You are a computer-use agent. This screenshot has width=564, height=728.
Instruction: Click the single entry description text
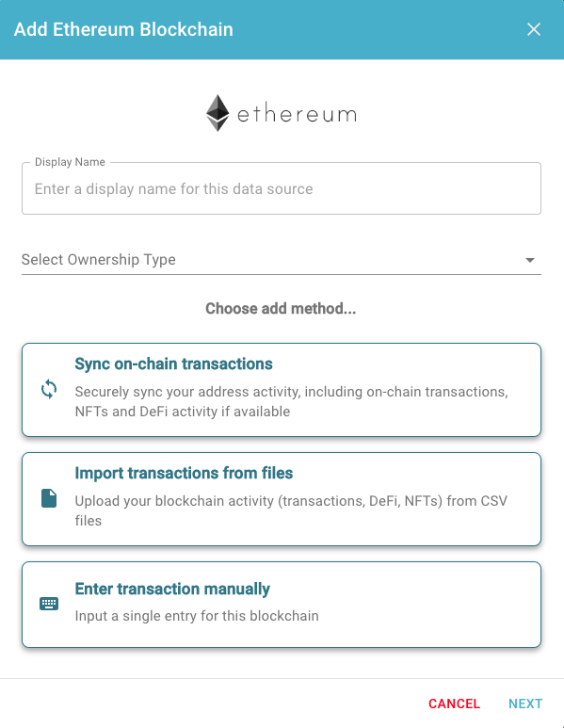[197, 616]
